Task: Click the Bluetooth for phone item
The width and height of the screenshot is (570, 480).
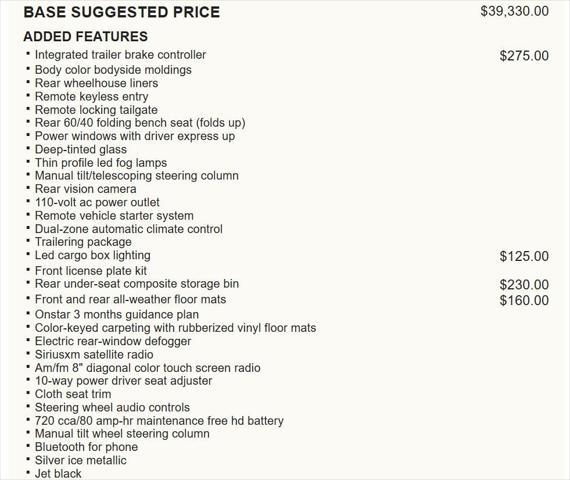Action: 86,447
